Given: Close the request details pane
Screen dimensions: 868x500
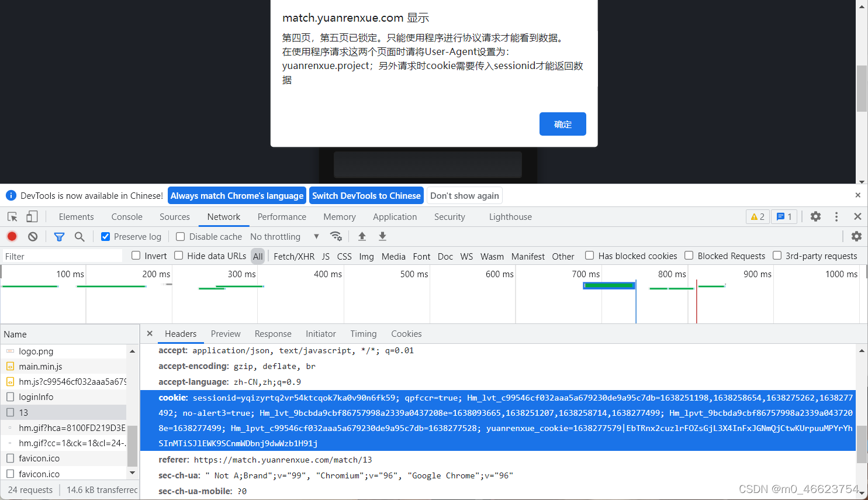Looking at the screenshot, I should point(150,333).
